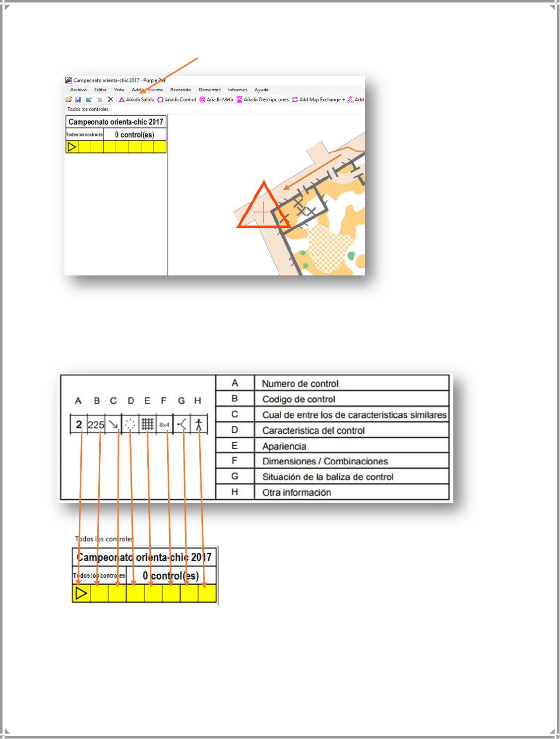Click the start triangle in upper description sheet
560x739 pixels.
pos(72,147)
